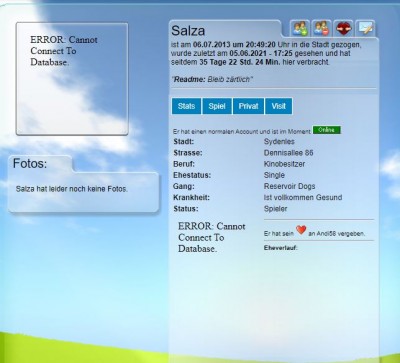
Task: Click the profile picture error box
Action: 72,79
